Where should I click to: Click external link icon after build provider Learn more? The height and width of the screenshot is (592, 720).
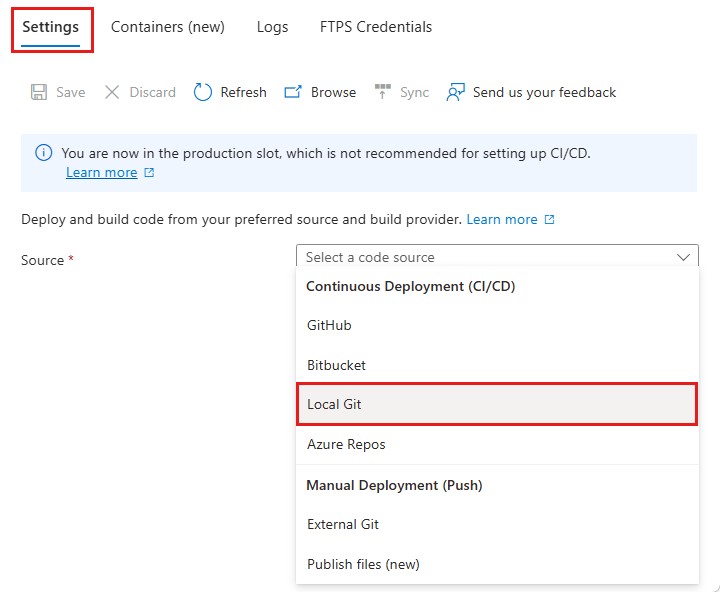[550, 220]
